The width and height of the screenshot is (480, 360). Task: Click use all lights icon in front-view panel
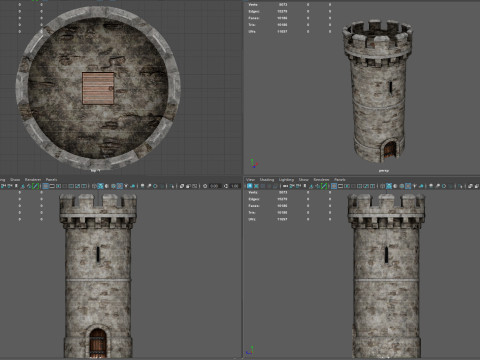[126, 186]
